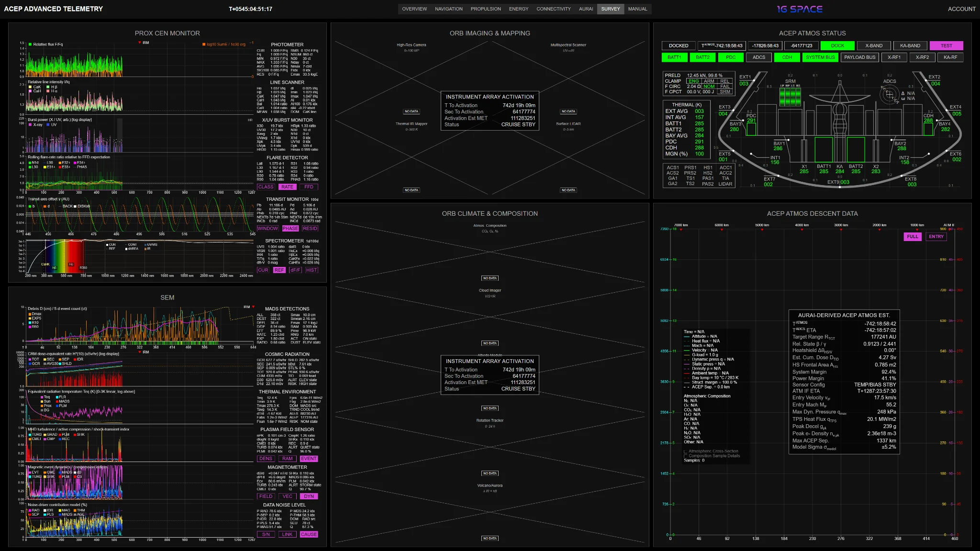The width and height of the screenshot is (980, 551).
Task: Click the SYSTEM BUS button
Action: tap(820, 57)
